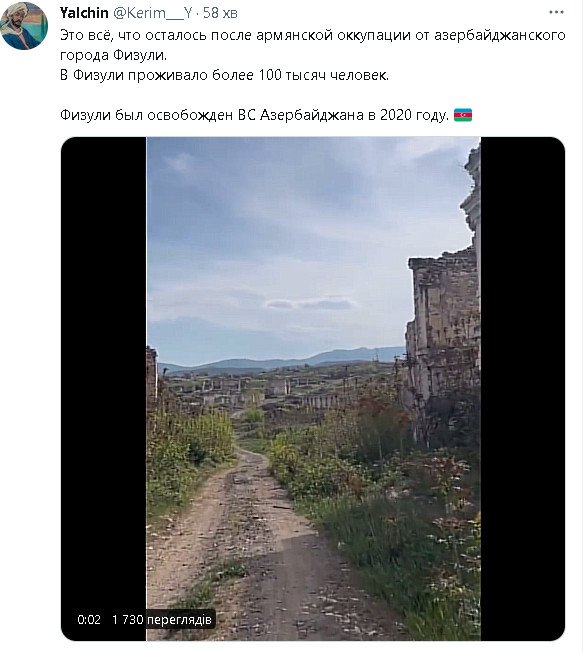Click the 1 730 переглядів view counter
The height and width of the screenshot is (653, 586).
[162, 620]
